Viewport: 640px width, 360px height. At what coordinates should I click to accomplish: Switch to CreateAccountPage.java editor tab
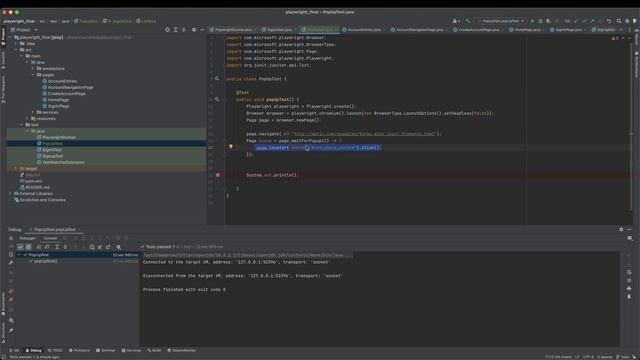tap(478, 30)
